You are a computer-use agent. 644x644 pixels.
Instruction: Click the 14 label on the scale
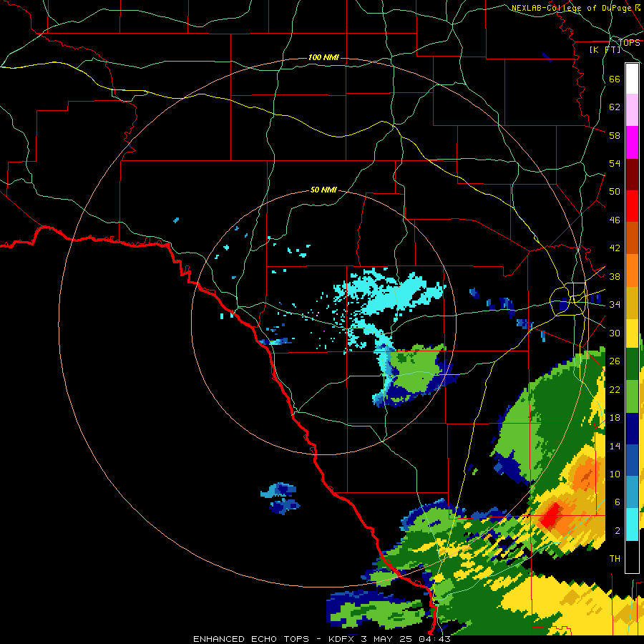tap(615, 446)
